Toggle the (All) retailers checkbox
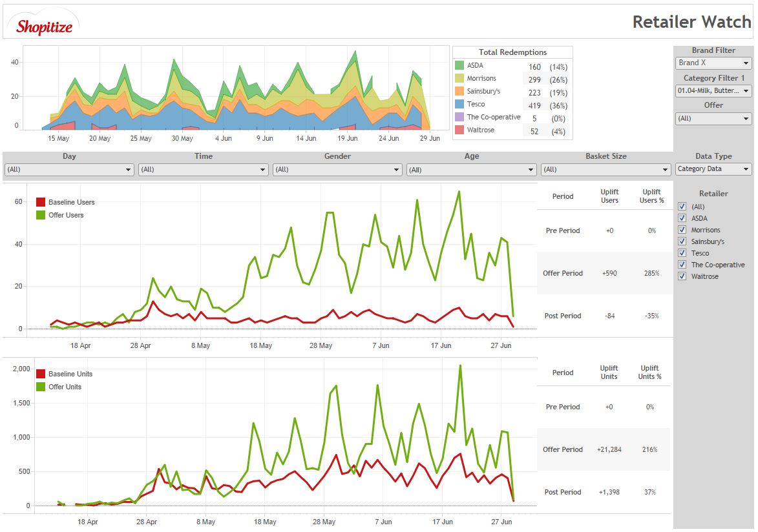 (682, 207)
